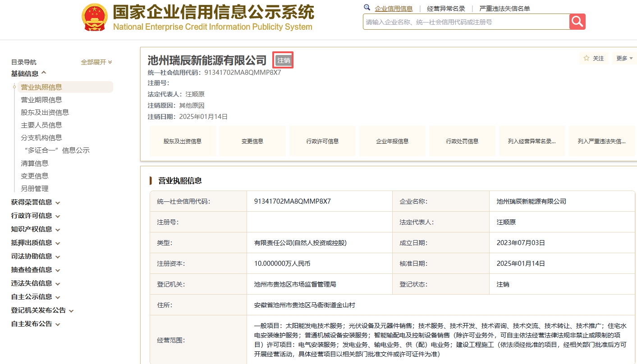Click the magnifier icon beside 企业信用信息
637x364 pixels.
point(367,8)
